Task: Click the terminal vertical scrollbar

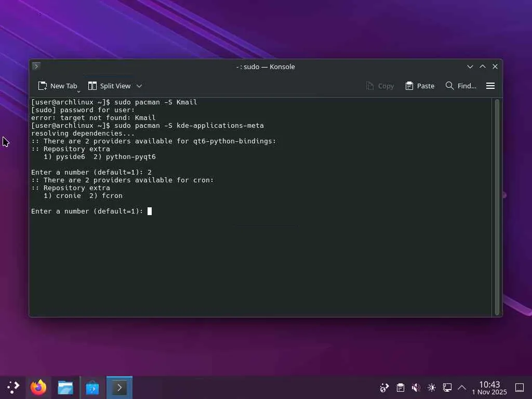Action: (x=497, y=207)
